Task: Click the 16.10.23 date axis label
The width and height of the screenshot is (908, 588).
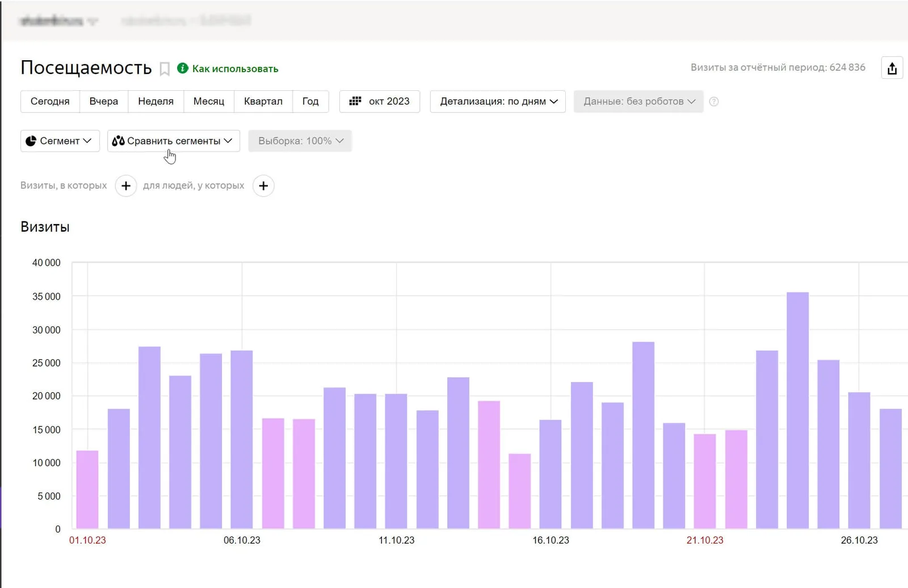Action: click(x=550, y=540)
